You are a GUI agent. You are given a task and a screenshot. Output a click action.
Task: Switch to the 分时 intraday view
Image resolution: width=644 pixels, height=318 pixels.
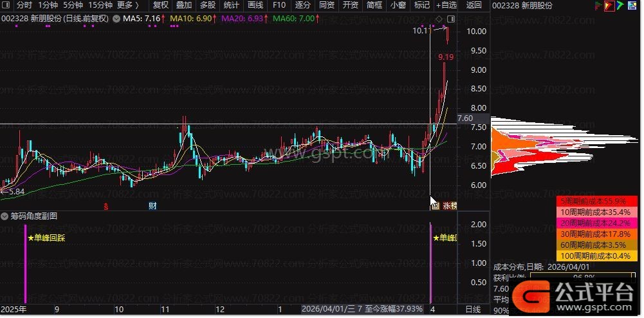click(24, 5)
